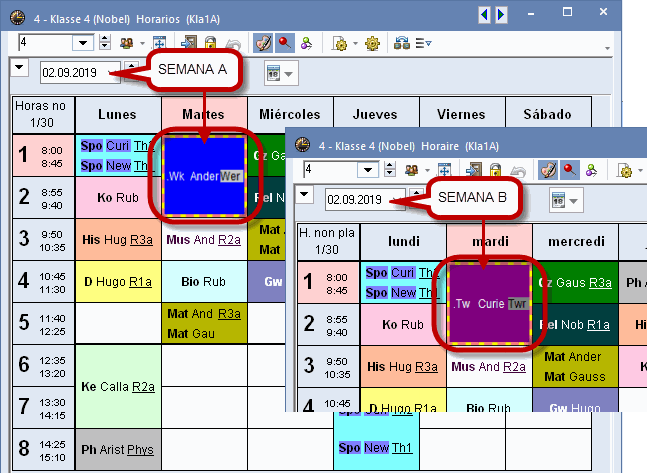Click the yellow gear settings icon in Horarios
Screen dimensions: 647x473
pyautogui.click(x=372, y=43)
